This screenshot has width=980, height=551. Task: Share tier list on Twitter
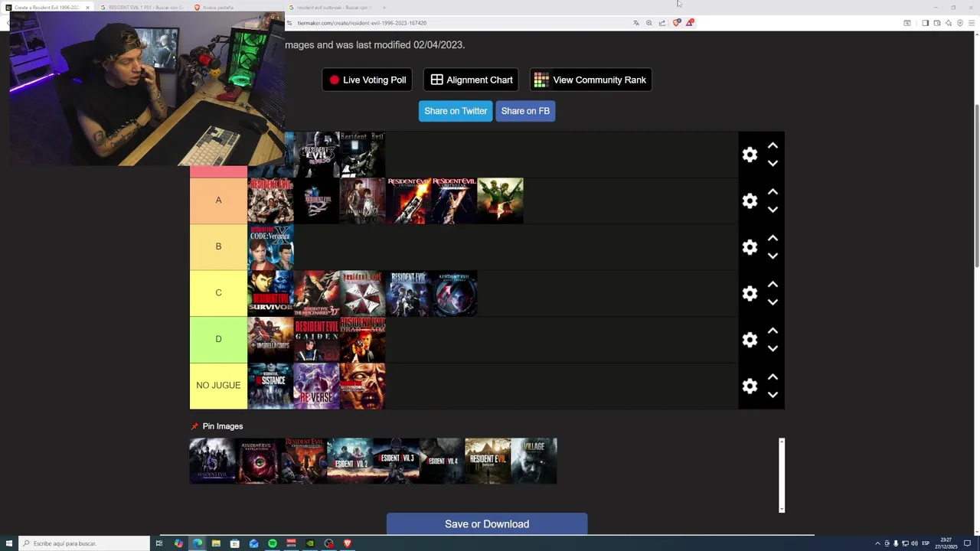[456, 111]
